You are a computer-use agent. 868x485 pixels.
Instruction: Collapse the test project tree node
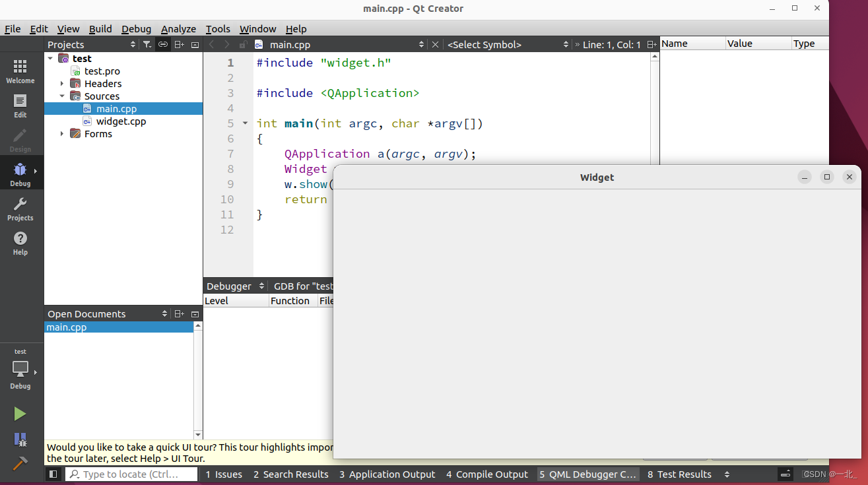(50, 58)
